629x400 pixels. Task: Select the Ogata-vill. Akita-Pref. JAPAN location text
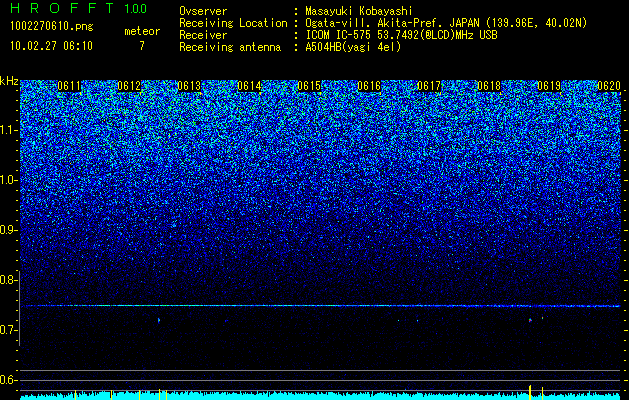[x=446, y=23]
